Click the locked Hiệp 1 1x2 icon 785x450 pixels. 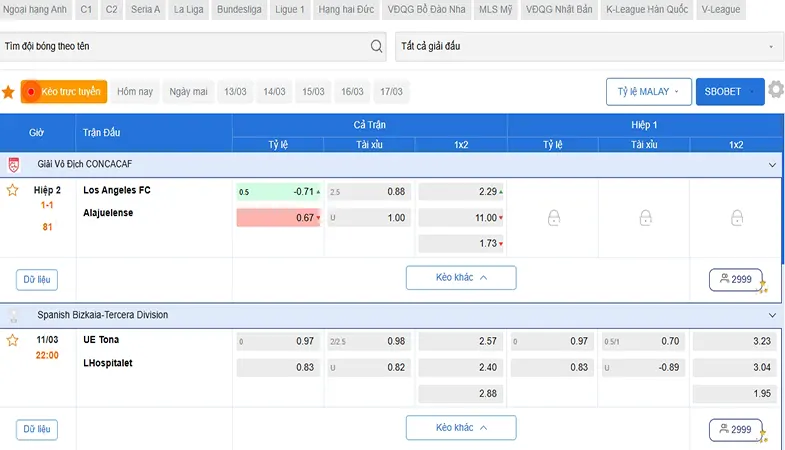(737, 218)
